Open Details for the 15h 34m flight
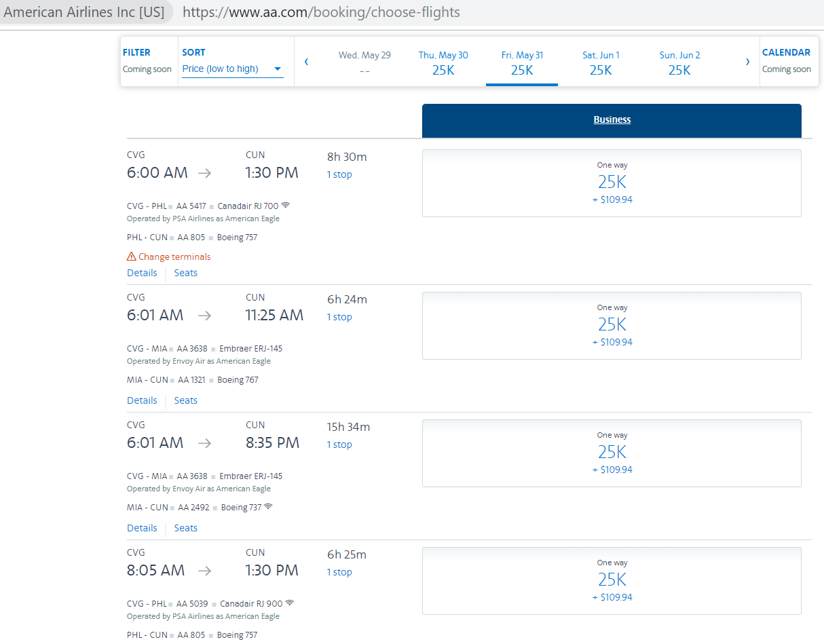Viewport: 824px width, 644px height. click(142, 528)
